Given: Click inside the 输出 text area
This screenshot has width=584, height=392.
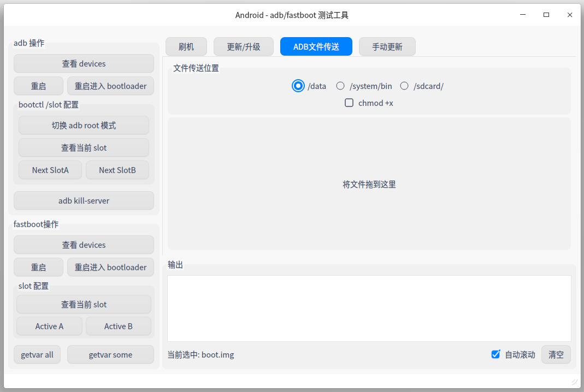Looking at the screenshot, I should pyautogui.click(x=369, y=308).
